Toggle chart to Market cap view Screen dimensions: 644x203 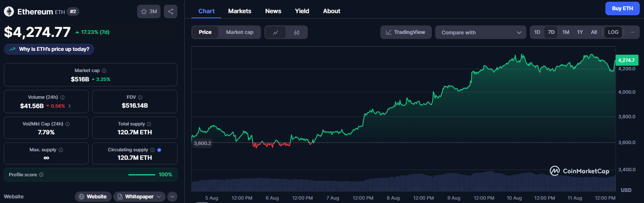point(239,32)
